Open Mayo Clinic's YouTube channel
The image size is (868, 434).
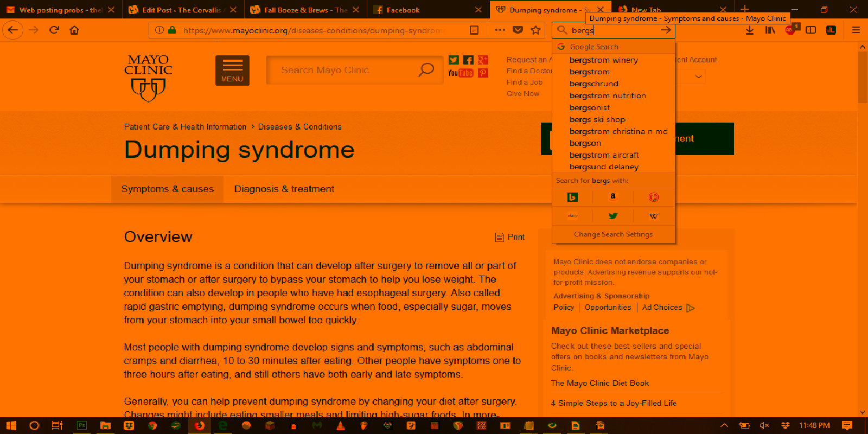pyautogui.click(x=461, y=73)
